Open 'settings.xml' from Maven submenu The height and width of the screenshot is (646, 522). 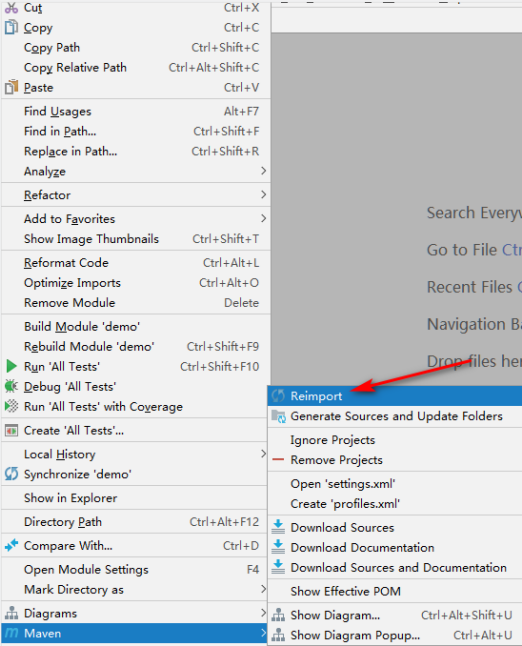[395, 484]
